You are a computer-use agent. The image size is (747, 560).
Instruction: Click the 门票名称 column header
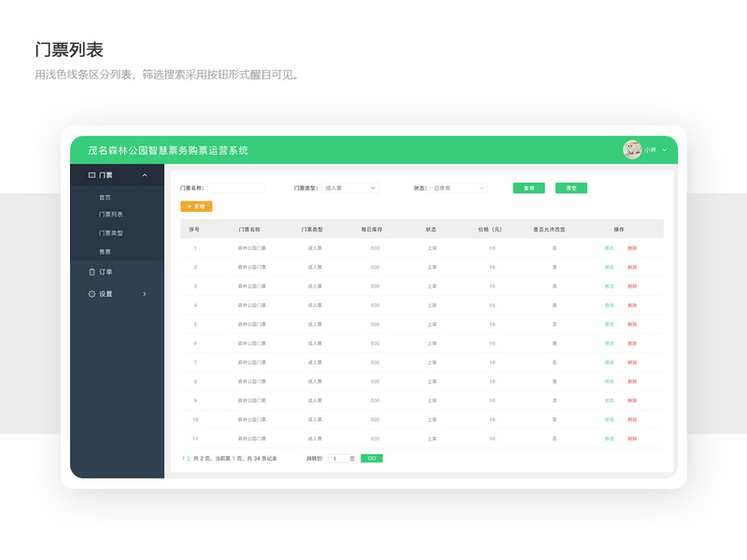(249, 229)
